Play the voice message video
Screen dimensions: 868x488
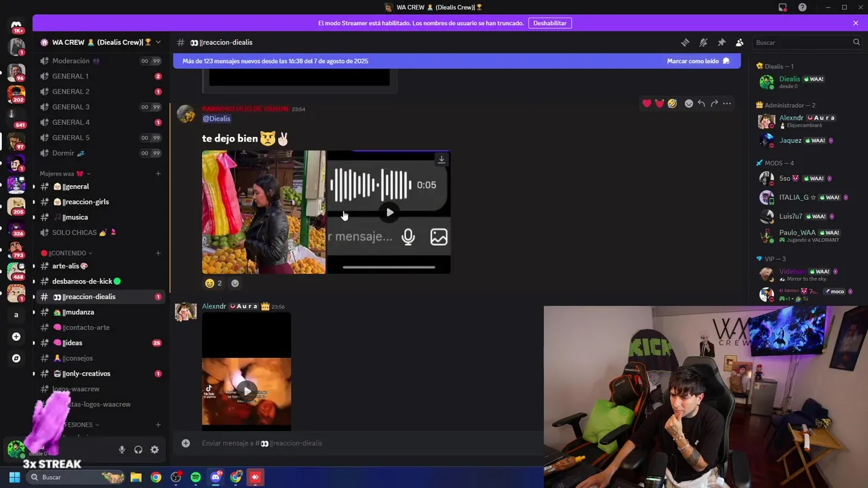(389, 212)
